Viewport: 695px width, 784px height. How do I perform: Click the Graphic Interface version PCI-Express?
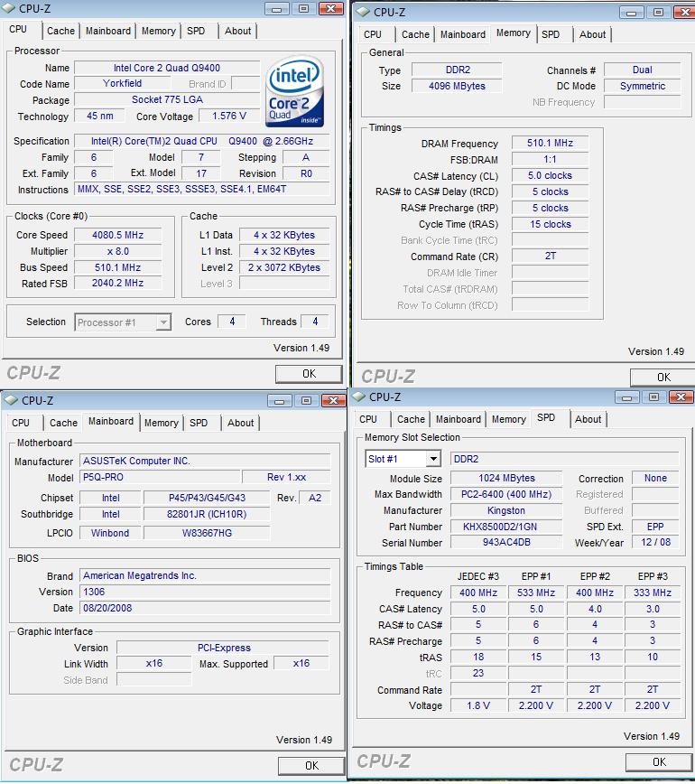pos(223,648)
